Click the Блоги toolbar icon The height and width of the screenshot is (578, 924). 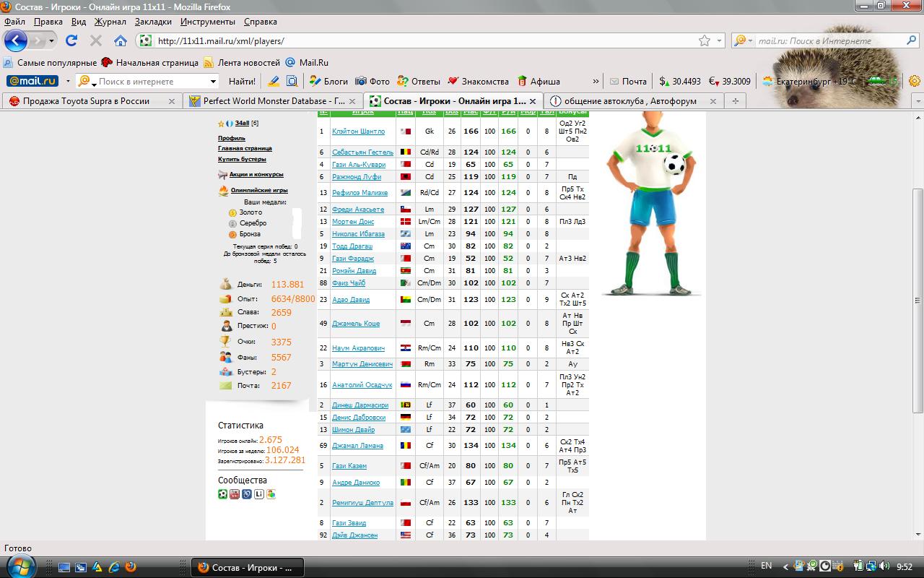pyautogui.click(x=315, y=81)
